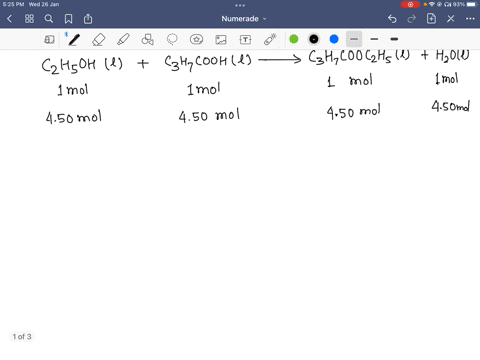Tap the 5:25 PM clock

[13, 5]
